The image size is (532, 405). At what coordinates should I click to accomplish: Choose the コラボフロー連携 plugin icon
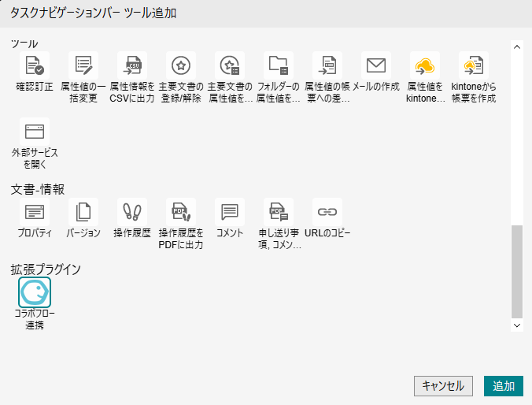[35, 292]
